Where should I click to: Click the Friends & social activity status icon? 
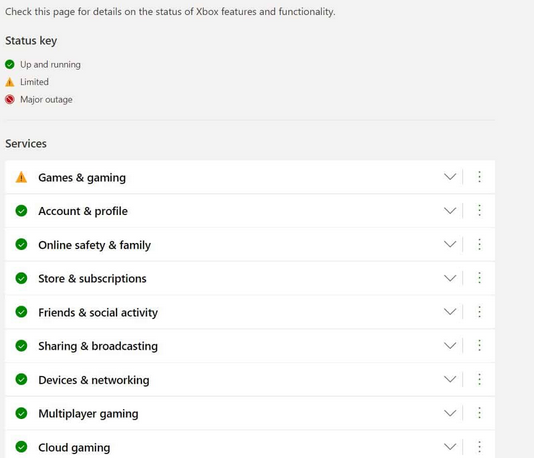(21, 312)
